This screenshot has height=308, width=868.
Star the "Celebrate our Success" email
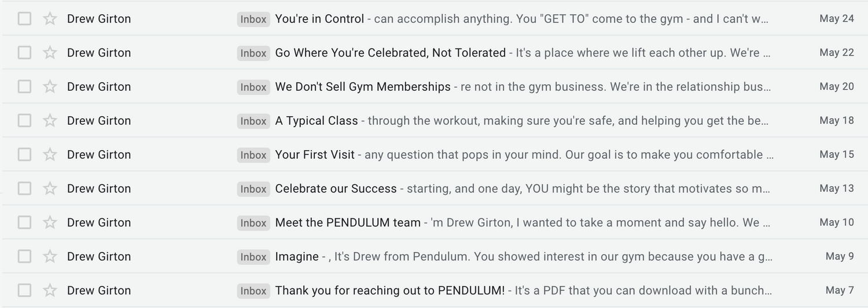click(x=50, y=189)
